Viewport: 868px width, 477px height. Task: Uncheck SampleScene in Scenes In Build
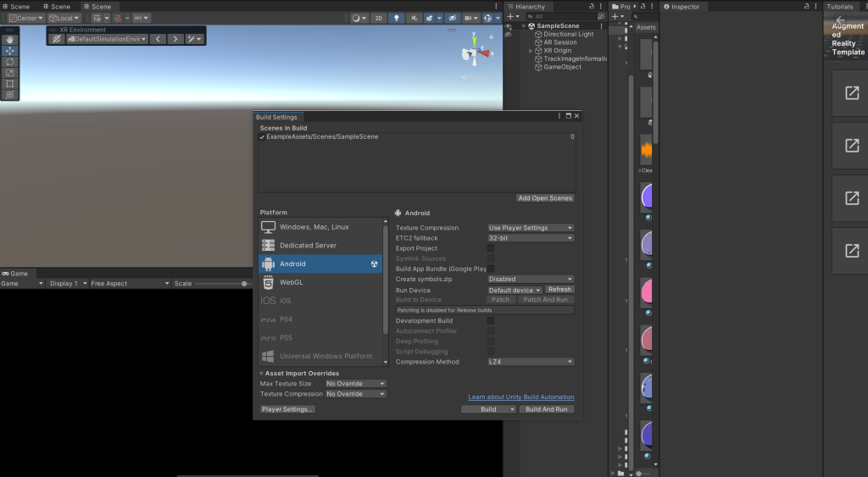point(263,137)
